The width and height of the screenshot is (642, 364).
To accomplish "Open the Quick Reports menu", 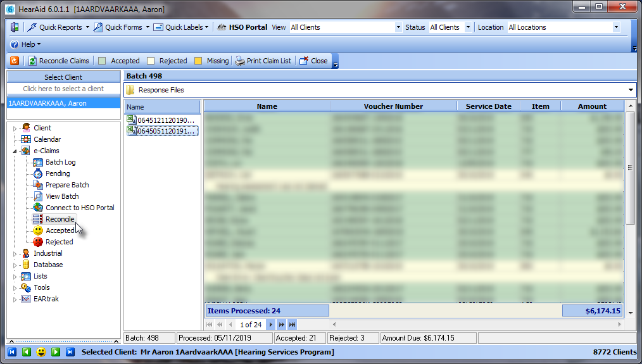I will (58, 27).
